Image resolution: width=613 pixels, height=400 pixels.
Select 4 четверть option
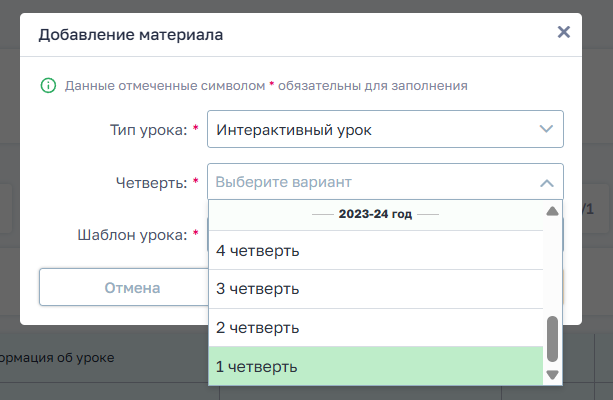coord(375,250)
